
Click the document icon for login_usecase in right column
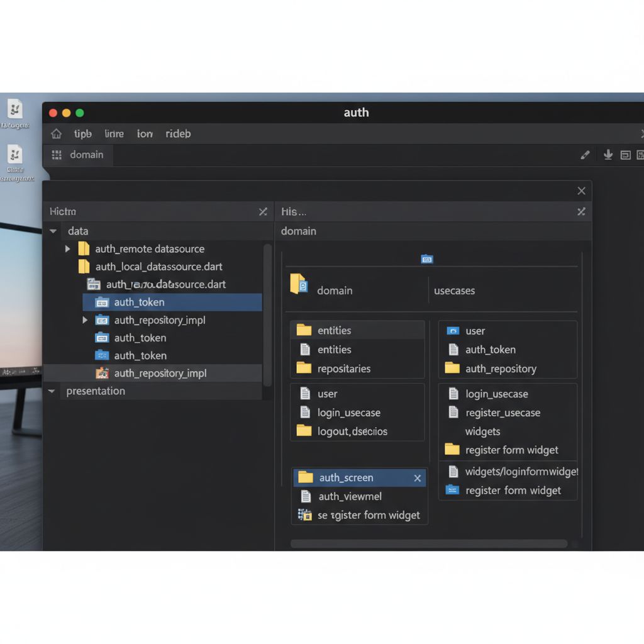point(453,394)
